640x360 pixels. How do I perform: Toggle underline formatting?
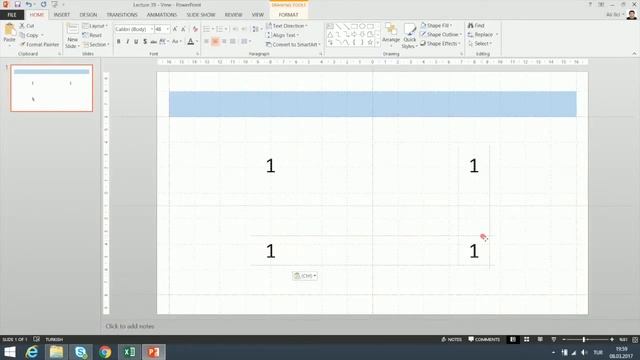click(x=136, y=42)
